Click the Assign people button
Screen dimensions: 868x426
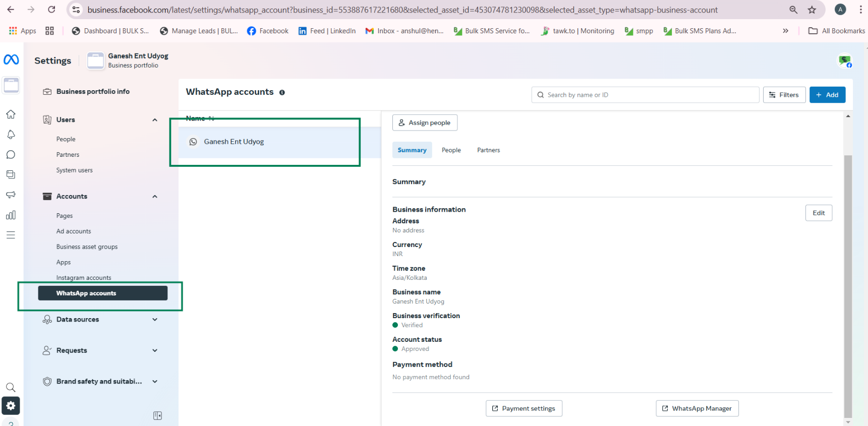(425, 123)
